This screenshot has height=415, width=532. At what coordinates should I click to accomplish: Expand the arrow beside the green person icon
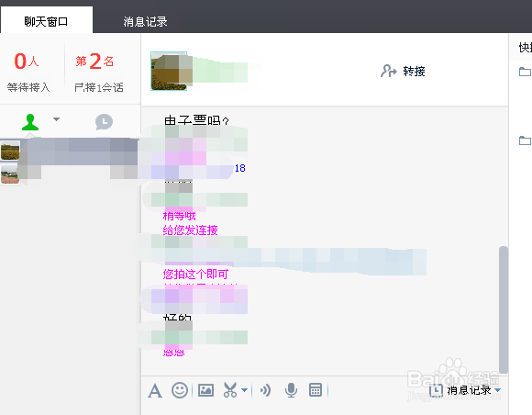(56, 119)
